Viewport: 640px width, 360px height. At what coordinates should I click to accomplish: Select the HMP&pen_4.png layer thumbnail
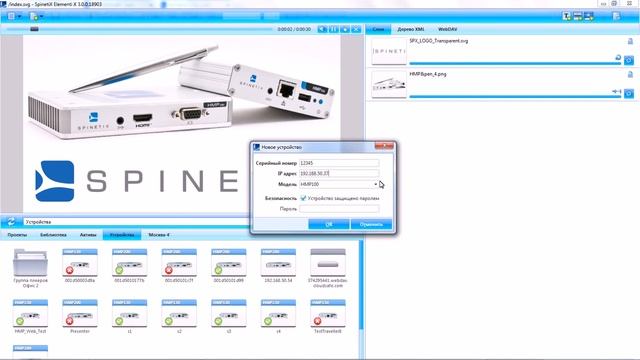[389, 84]
